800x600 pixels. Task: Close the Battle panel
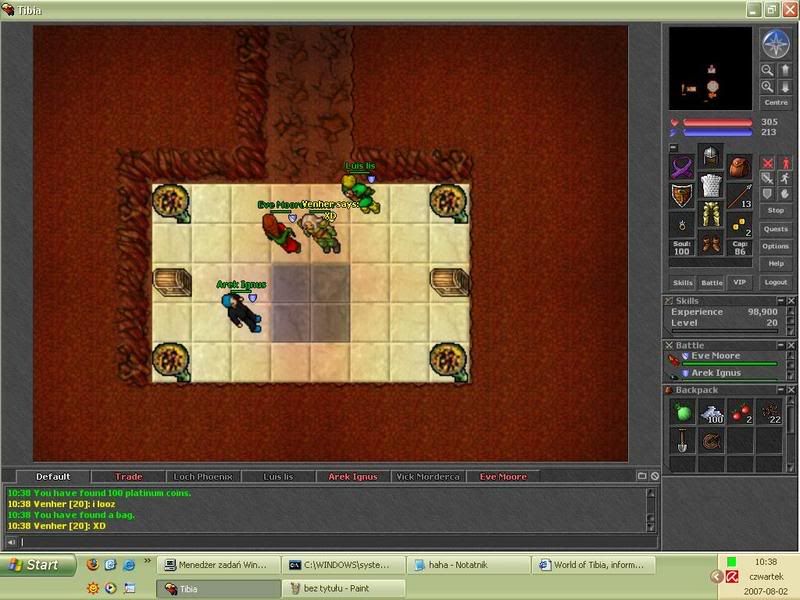point(791,345)
